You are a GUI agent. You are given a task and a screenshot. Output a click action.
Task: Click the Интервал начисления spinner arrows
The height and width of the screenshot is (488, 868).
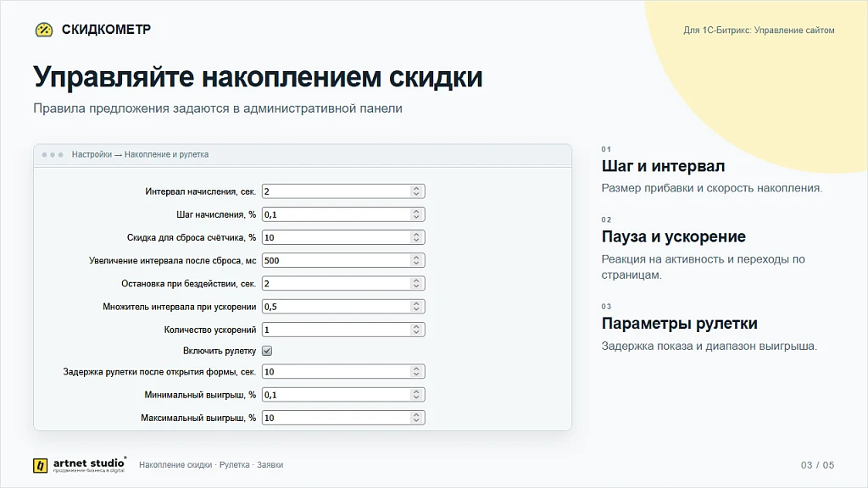[416, 191]
